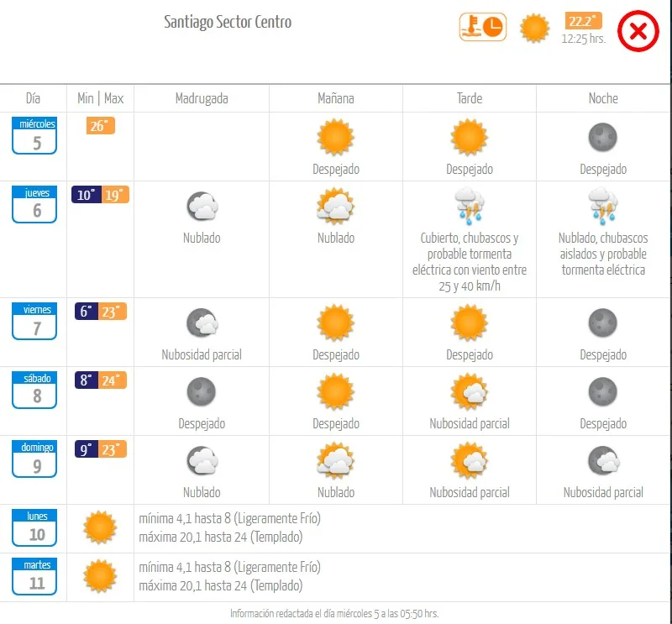The height and width of the screenshot is (624, 672).
Task: Click the current weather sun icon in header
Action: (x=534, y=28)
